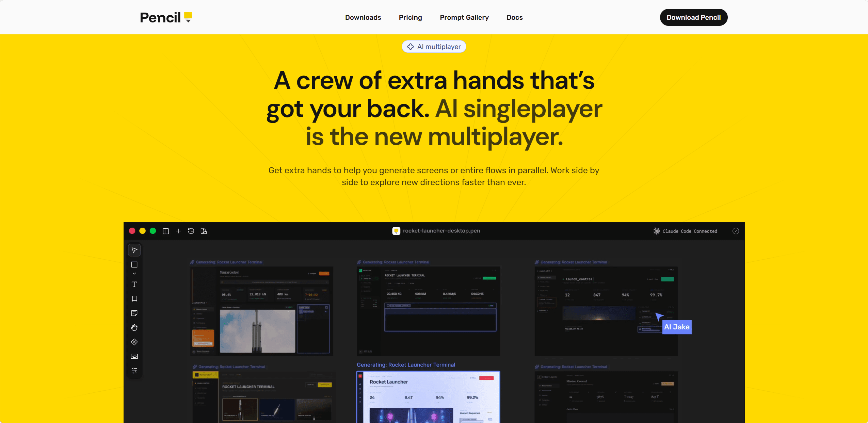This screenshot has width=868, height=423.
Task: Click the Download Pencil button
Action: pos(694,17)
